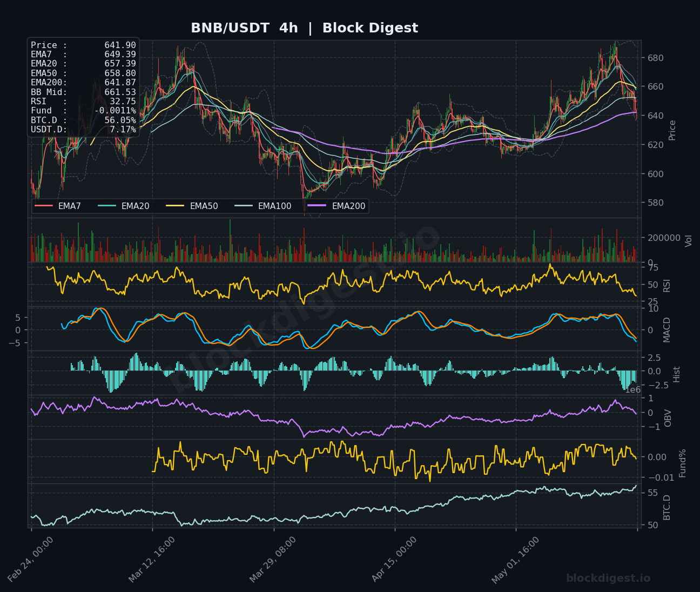Click the chart title BNB/USDT 4h Block Digest
700x592 pixels.
click(304, 28)
